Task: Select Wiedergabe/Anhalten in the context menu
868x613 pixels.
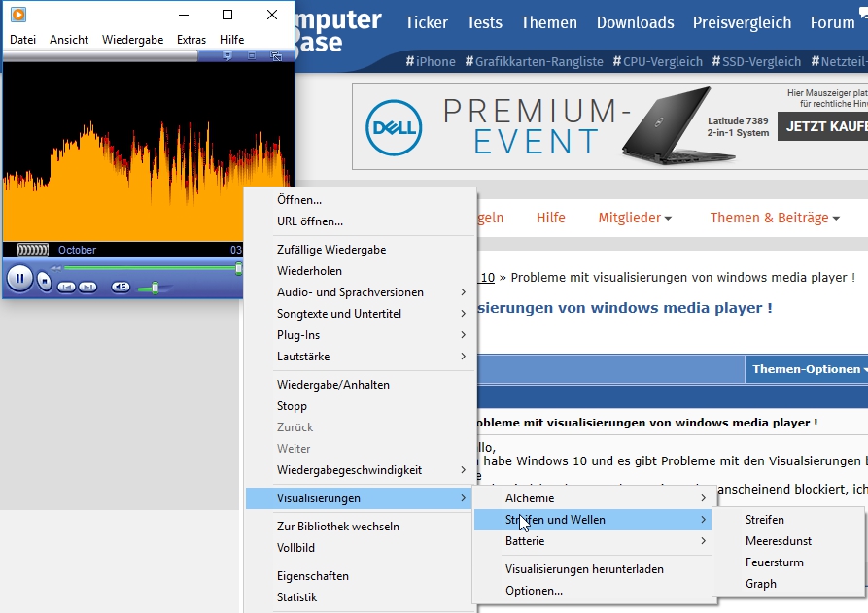Action: click(x=361, y=385)
